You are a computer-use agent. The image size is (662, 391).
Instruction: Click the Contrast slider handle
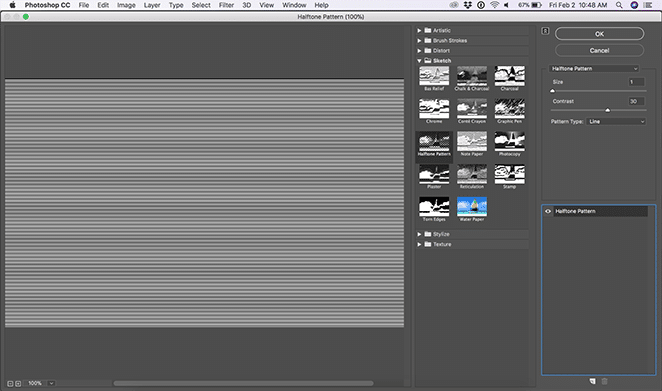(x=608, y=110)
